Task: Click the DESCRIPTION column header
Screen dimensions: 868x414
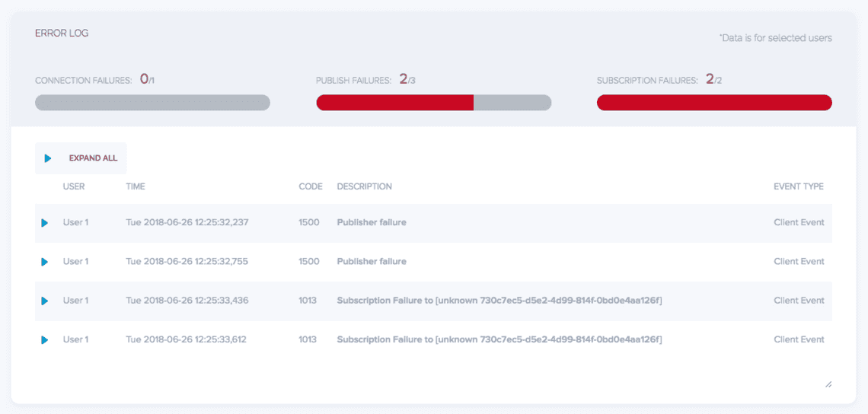Action: (364, 186)
